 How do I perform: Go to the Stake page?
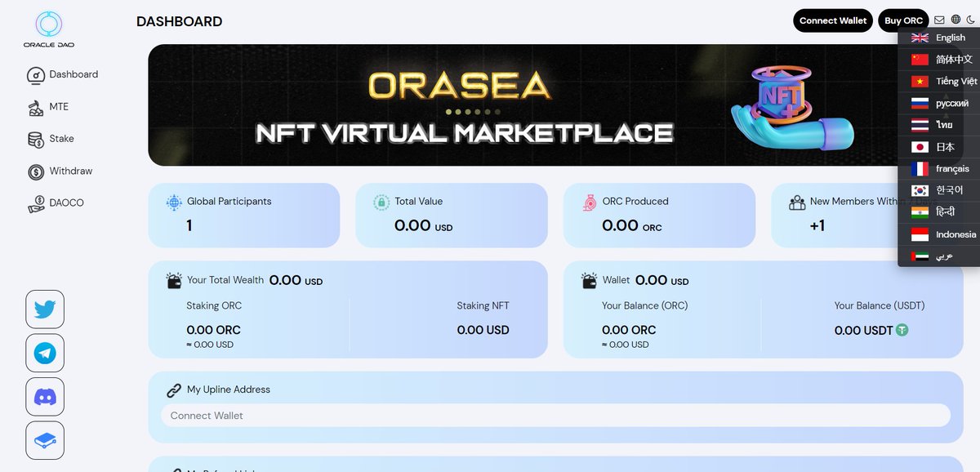(51, 139)
